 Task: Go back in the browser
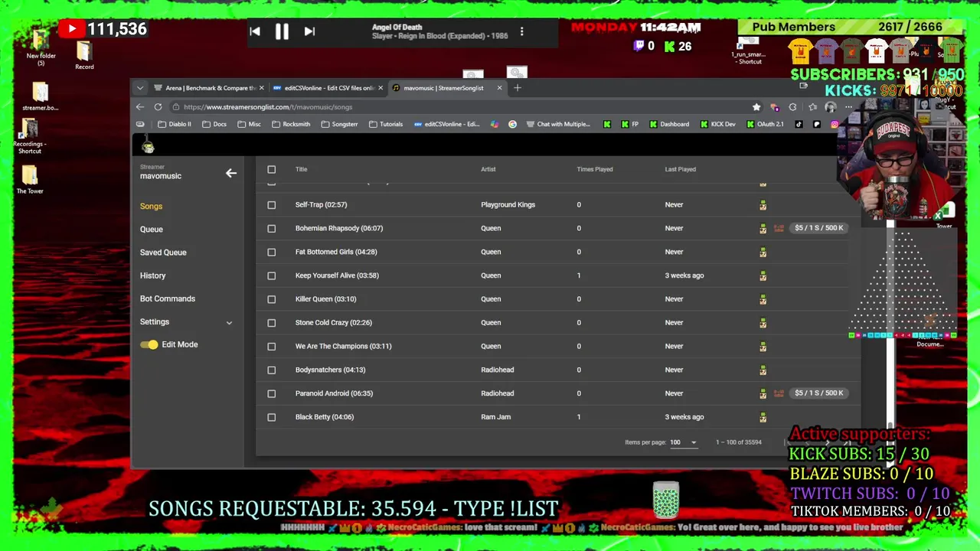click(x=140, y=107)
